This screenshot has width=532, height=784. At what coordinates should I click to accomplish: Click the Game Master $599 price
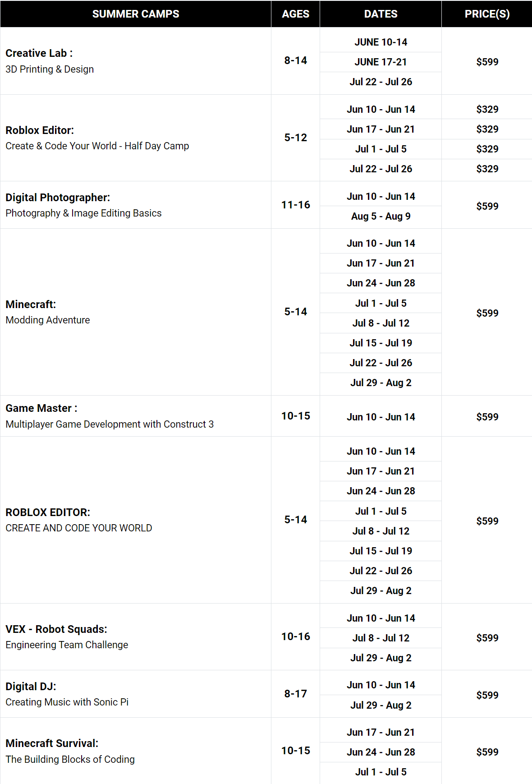pos(487,417)
